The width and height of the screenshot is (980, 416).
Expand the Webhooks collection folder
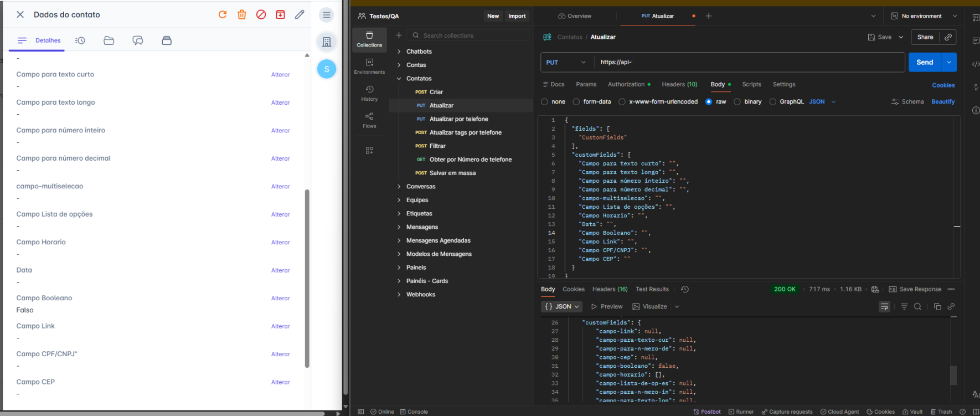420,295
